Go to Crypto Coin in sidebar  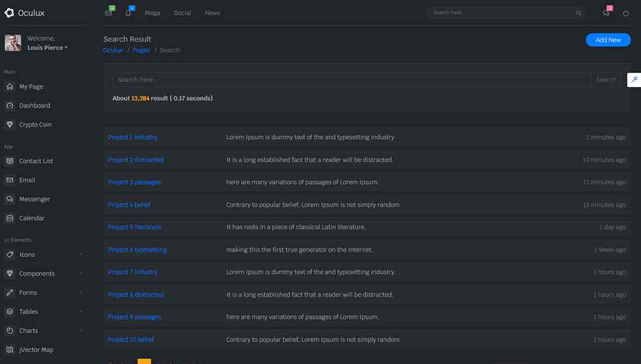click(x=35, y=124)
